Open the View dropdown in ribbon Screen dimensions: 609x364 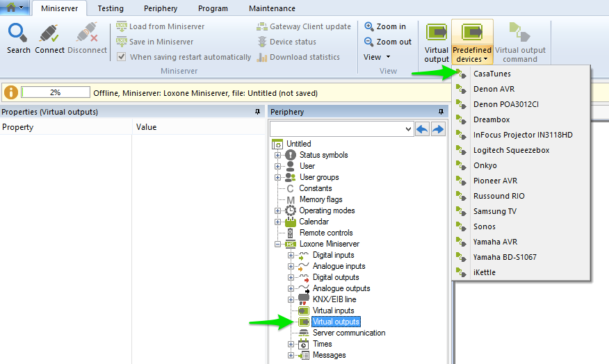point(377,57)
